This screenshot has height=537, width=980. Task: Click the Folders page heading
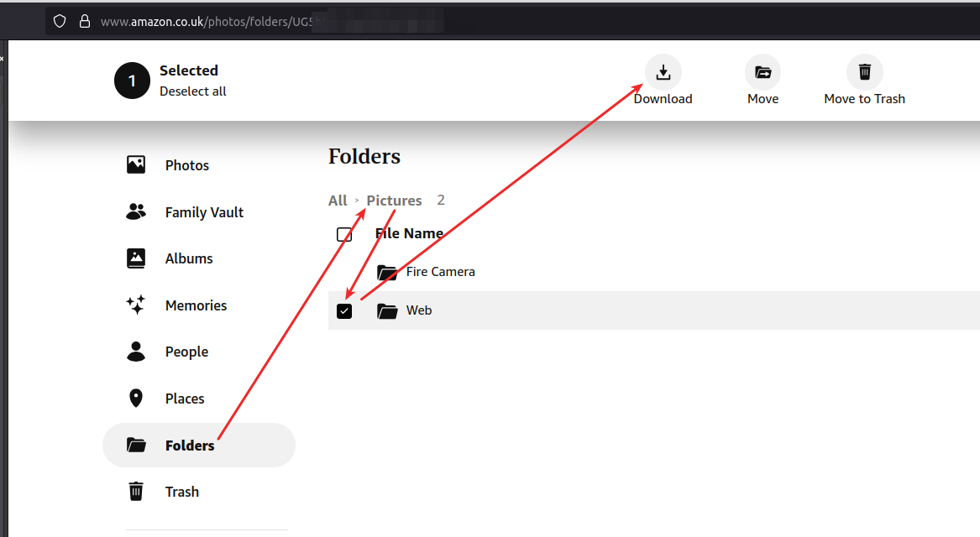(x=364, y=156)
